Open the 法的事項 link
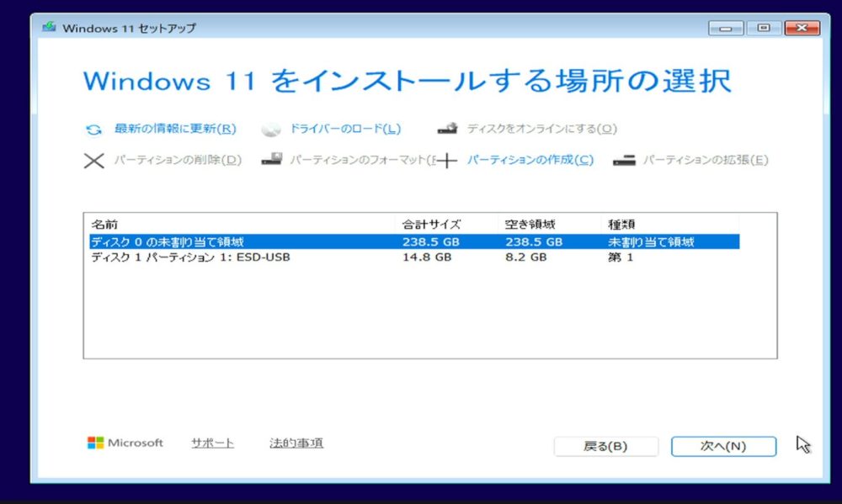 click(296, 443)
